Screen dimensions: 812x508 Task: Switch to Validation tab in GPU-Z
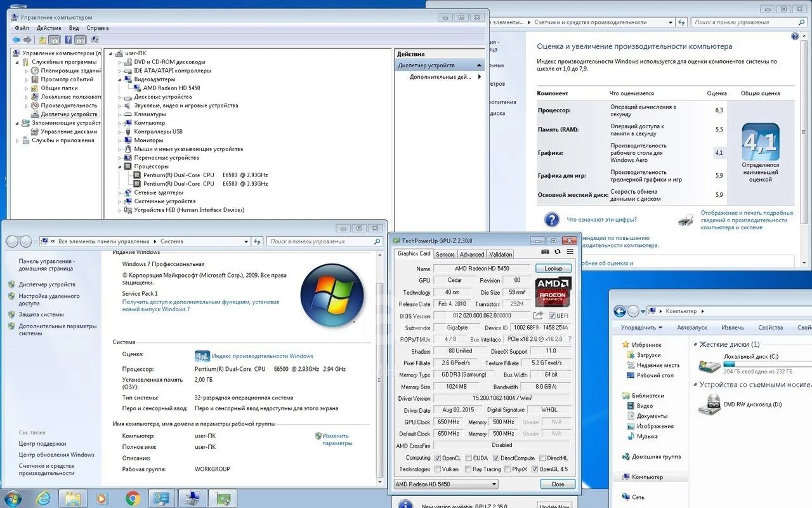[501, 254]
